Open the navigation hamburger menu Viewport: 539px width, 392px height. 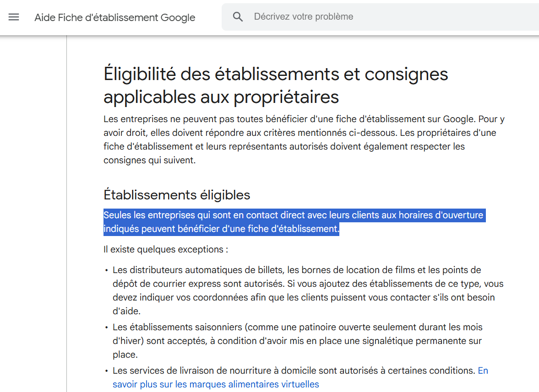pos(14,17)
